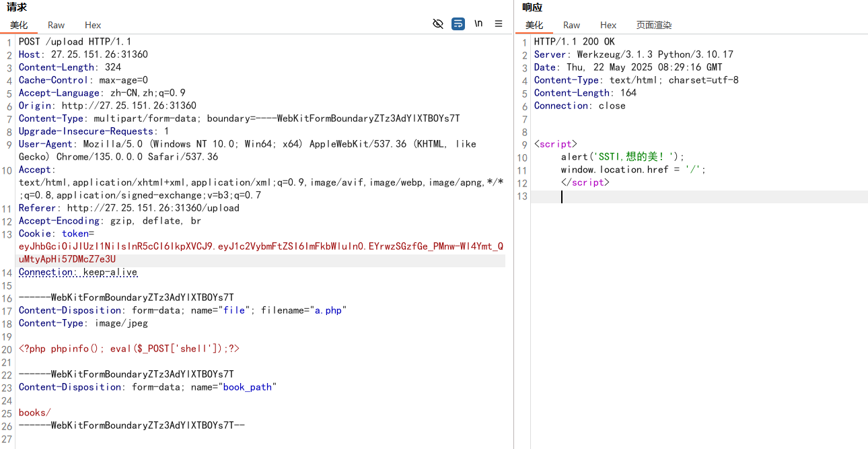Viewport: 868px width, 449px height.
Task: Click the books/ value line
Action: (35, 413)
